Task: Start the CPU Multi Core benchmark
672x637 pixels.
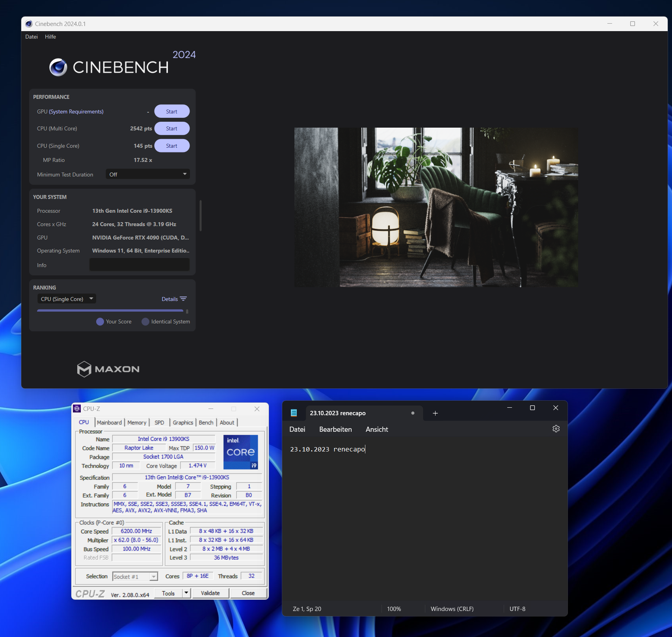Action: coord(172,128)
